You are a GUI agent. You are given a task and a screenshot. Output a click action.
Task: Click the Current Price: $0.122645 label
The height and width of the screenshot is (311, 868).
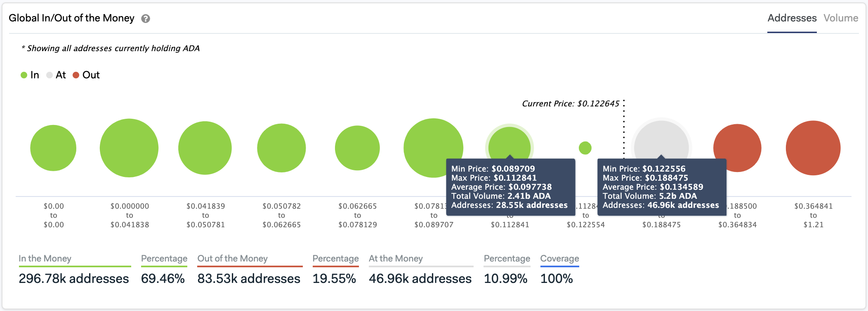click(571, 104)
